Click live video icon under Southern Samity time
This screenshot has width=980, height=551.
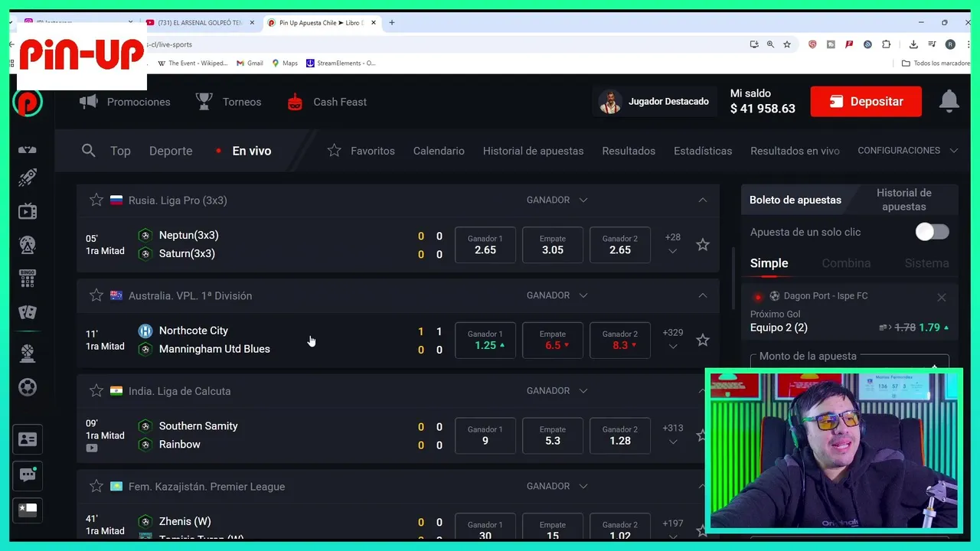(x=92, y=448)
